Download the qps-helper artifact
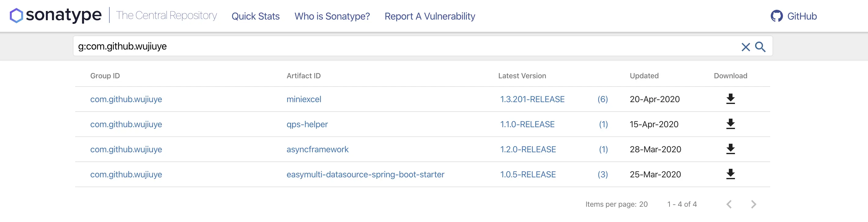The image size is (868, 222). [730, 124]
